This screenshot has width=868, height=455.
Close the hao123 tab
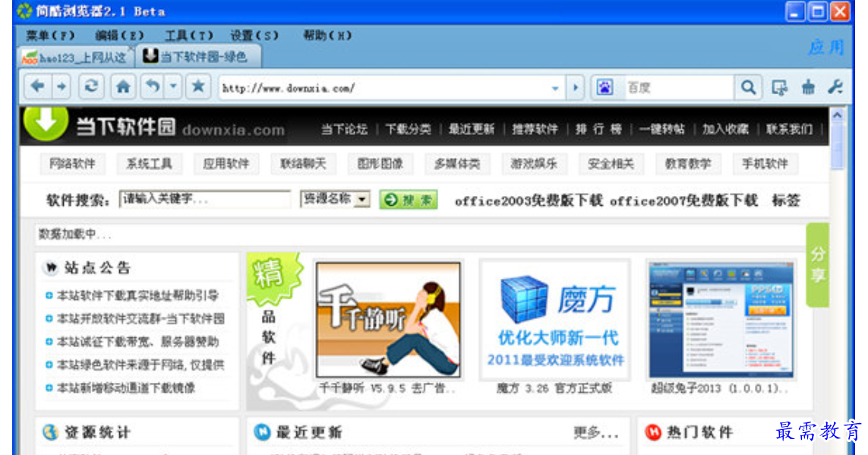pos(131,49)
